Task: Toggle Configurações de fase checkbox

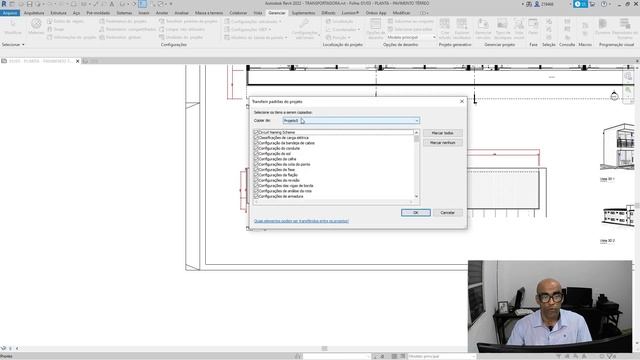Action: [256, 169]
